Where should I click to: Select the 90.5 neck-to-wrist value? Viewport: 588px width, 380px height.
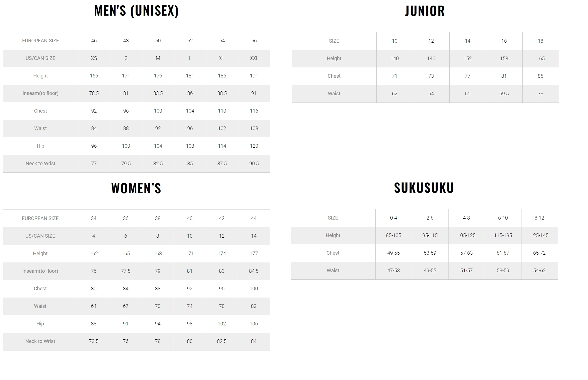254,164
